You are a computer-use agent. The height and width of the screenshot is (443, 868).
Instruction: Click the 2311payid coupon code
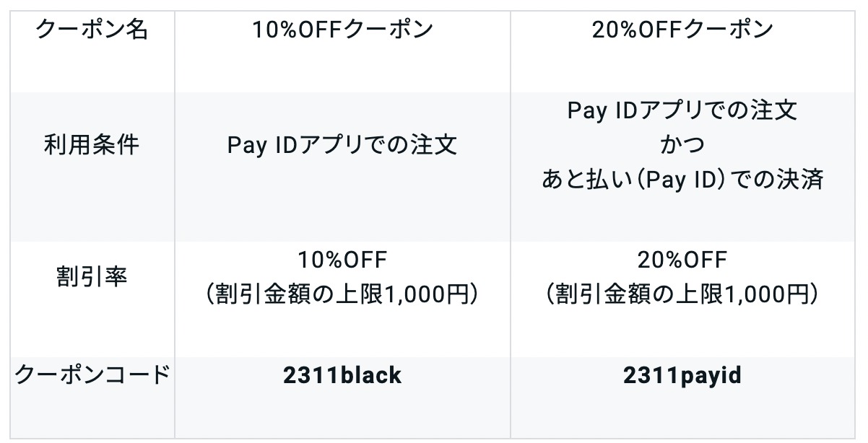(x=682, y=376)
